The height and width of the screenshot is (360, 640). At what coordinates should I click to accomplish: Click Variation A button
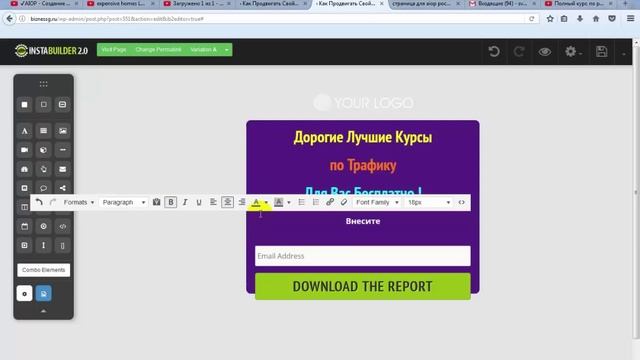point(203,50)
